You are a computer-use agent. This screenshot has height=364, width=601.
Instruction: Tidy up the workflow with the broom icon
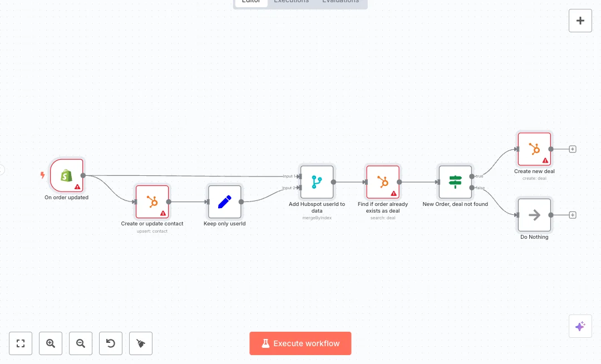point(141,343)
